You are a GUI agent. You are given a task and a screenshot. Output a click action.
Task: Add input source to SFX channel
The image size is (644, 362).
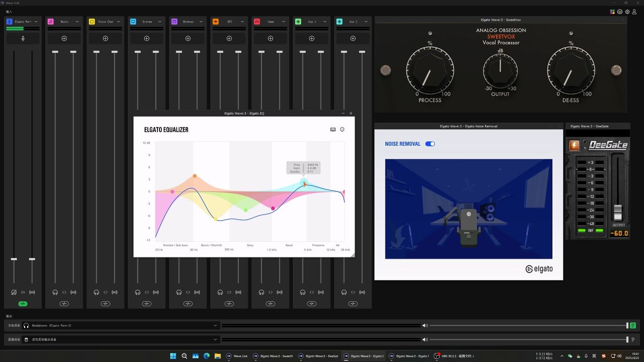click(229, 38)
